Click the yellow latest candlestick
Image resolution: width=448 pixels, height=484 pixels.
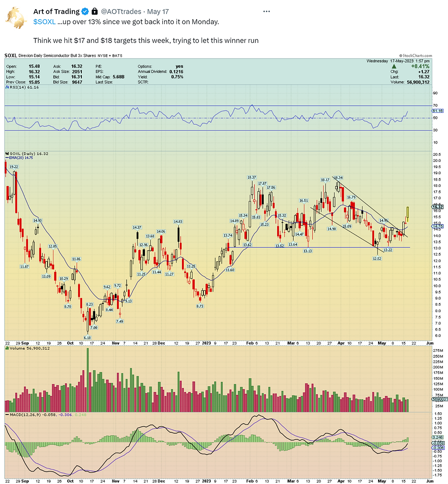pyautogui.click(x=408, y=214)
